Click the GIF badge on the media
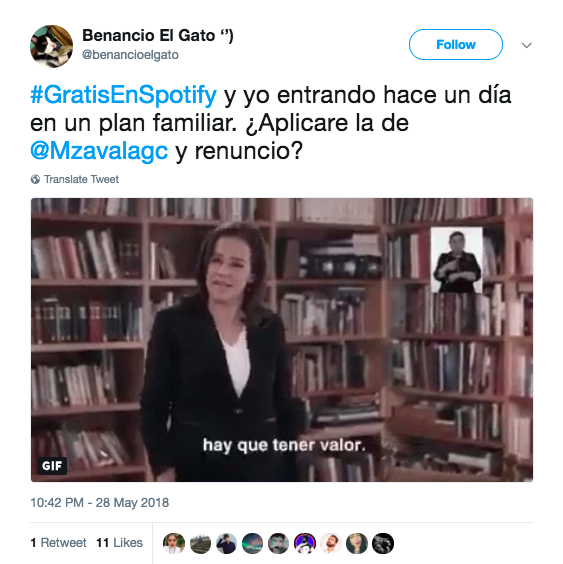 52,466
